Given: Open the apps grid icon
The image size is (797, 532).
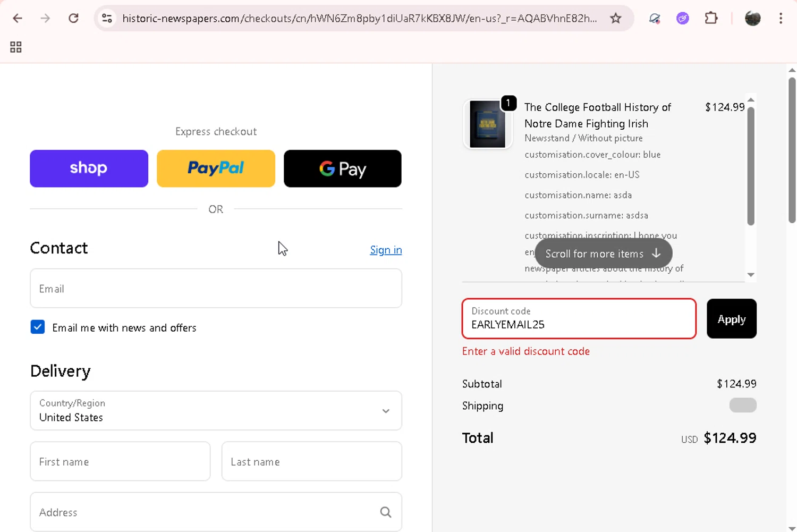Looking at the screenshot, I should pos(16,47).
